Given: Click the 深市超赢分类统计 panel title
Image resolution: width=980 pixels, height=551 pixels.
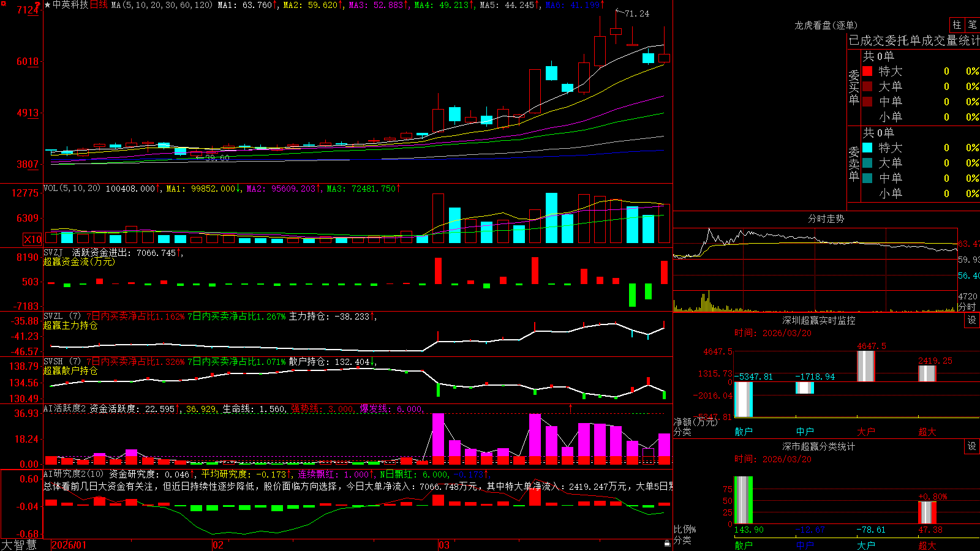Looking at the screenshot, I should (x=818, y=446).
